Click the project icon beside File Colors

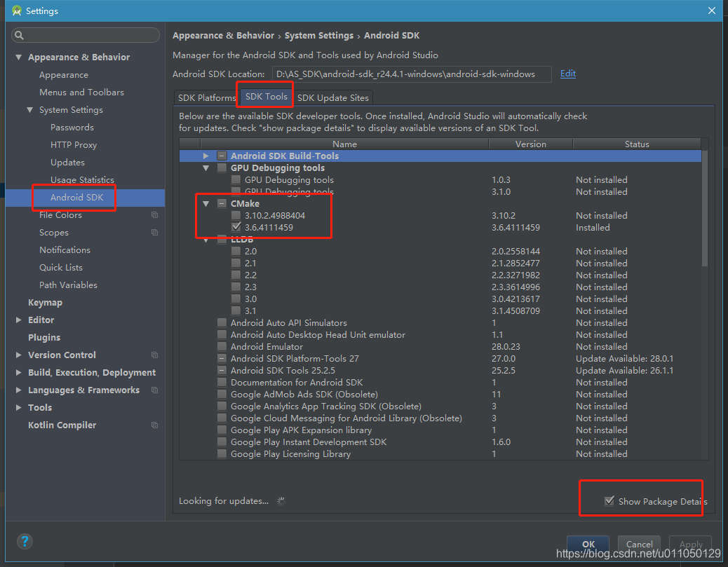(x=154, y=214)
